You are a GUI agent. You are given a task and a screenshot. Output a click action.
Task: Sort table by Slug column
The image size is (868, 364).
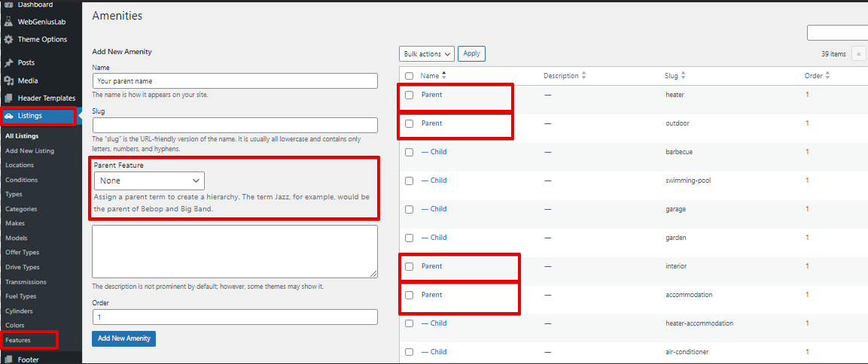coord(675,76)
